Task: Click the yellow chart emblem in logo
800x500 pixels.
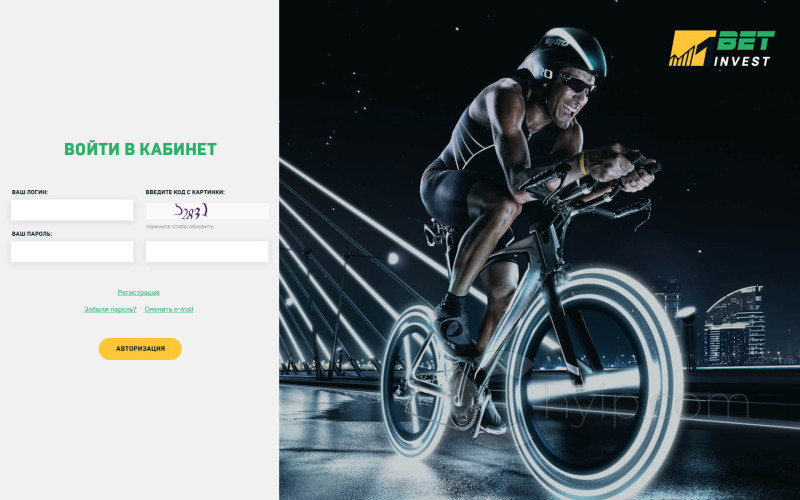Action: pyautogui.click(x=692, y=48)
